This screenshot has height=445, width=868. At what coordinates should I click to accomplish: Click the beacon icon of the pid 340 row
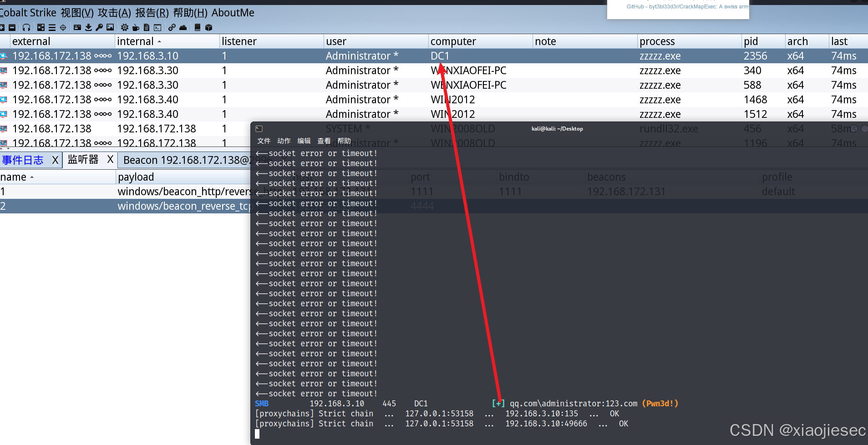[x=4, y=71]
